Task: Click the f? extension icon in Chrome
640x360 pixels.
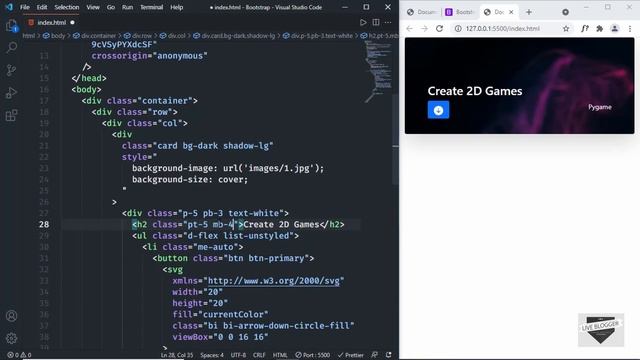Action: [584, 29]
